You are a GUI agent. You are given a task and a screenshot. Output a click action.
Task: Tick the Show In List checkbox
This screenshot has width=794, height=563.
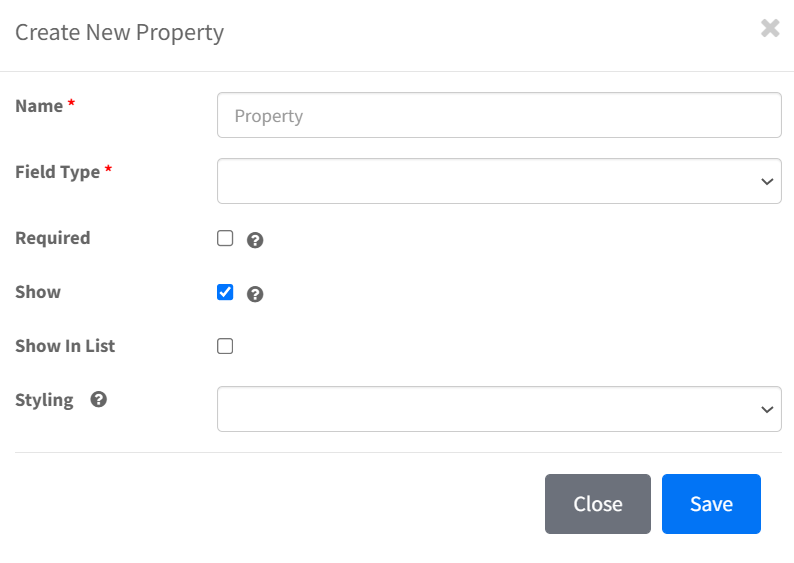point(225,346)
